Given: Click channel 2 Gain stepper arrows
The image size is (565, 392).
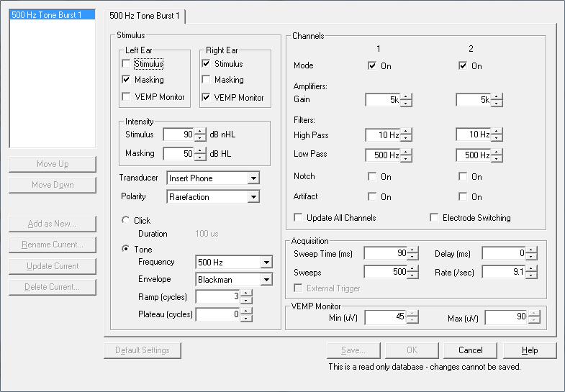Looking at the screenshot, I should 497,100.
